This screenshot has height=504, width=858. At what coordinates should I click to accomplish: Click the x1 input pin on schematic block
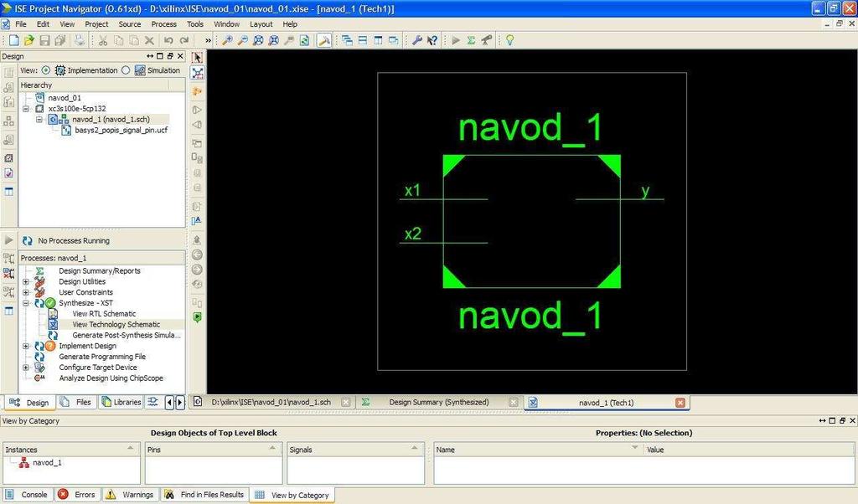pyautogui.click(x=443, y=199)
